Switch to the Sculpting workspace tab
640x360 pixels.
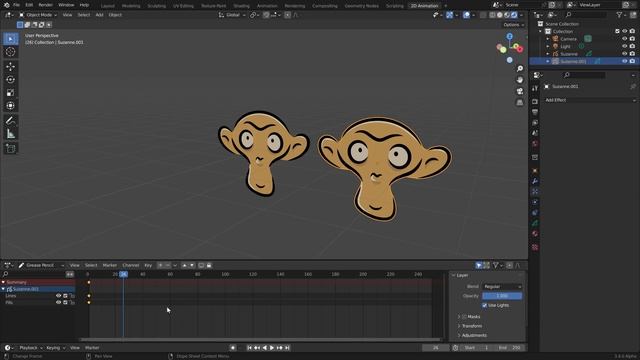pos(157,6)
